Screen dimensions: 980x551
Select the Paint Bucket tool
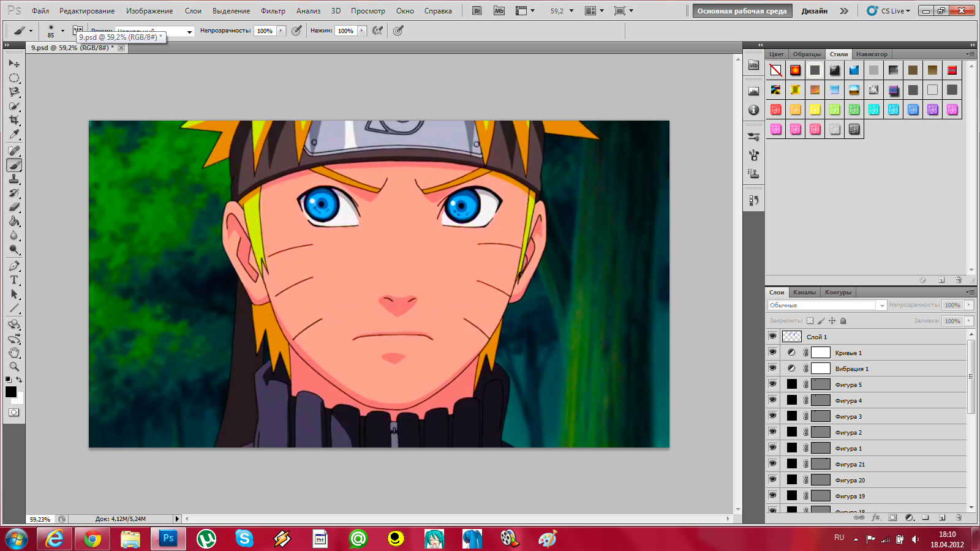pos(14,221)
